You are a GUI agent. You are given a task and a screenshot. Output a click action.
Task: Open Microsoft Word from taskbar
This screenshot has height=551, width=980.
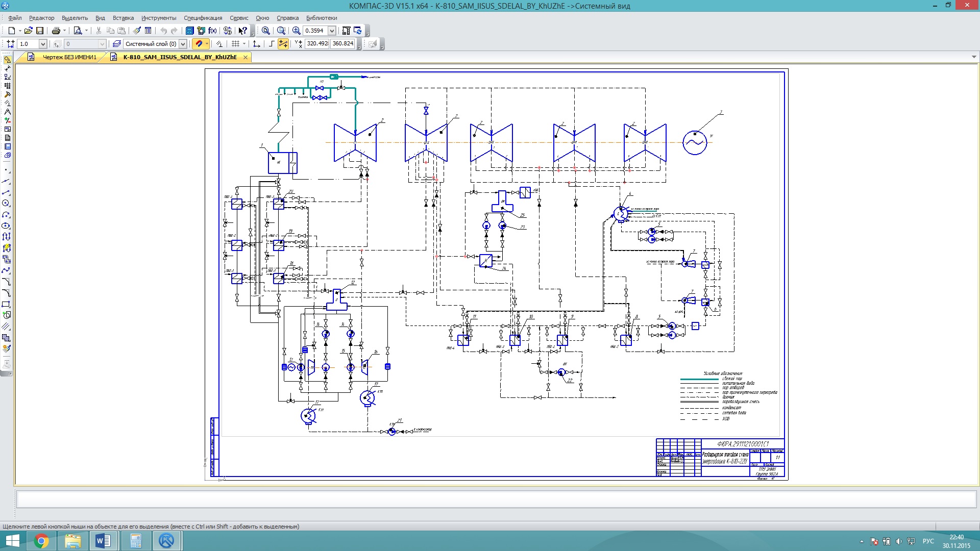tap(104, 541)
